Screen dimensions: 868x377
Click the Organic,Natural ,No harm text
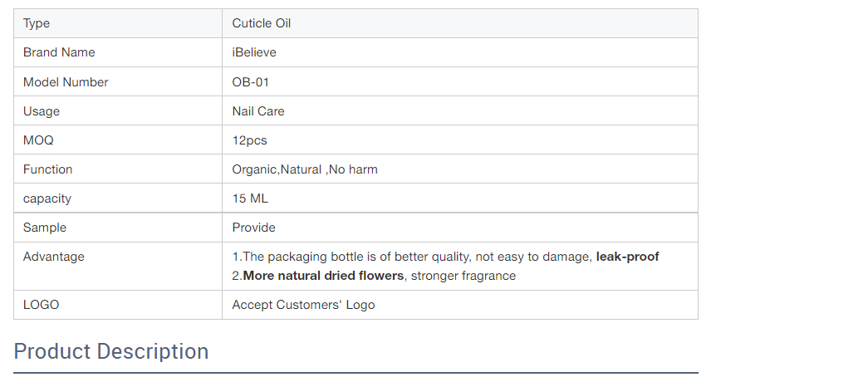coord(305,169)
